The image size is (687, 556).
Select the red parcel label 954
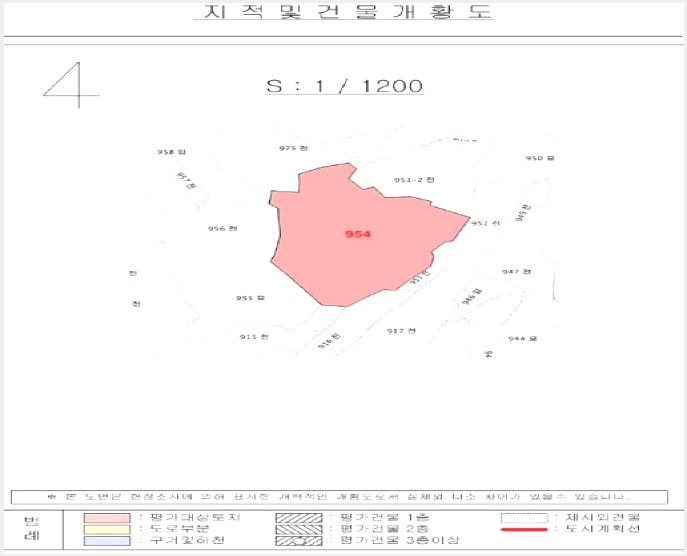(x=358, y=234)
